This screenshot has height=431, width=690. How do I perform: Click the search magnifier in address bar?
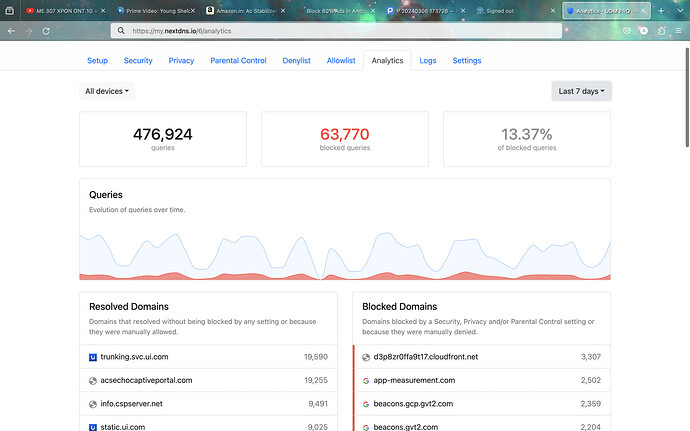(121, 31)
